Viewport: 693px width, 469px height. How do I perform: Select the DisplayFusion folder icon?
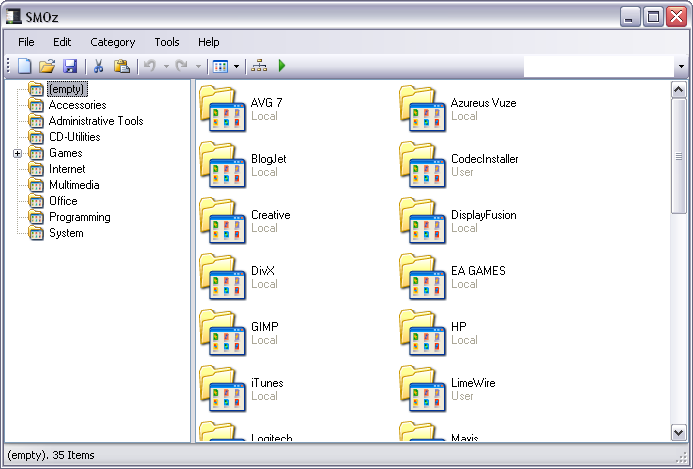[x=423, y=221]
